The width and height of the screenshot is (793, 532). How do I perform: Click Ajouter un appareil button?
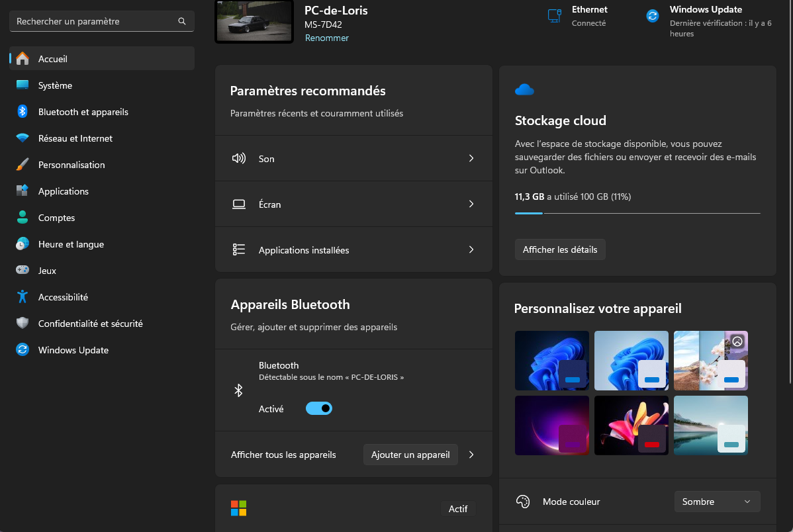point(410,455)
